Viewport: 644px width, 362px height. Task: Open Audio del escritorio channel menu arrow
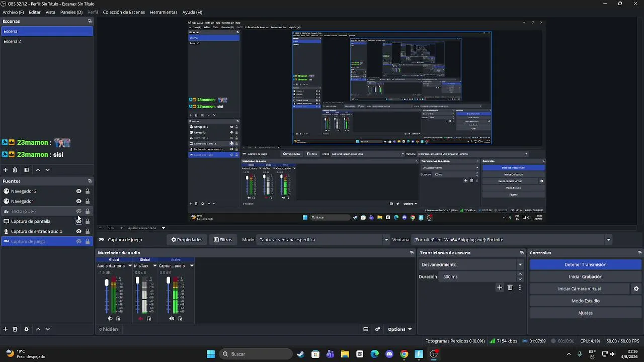pos(130,265)
